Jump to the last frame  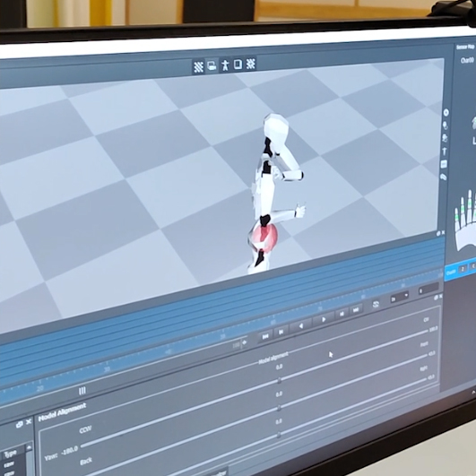click(356, 310)
